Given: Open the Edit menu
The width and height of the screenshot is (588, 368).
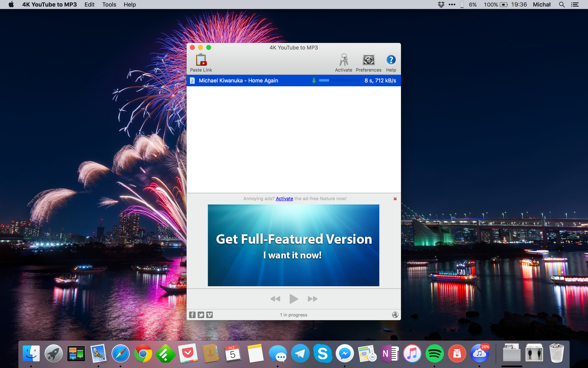Looking at the screenshot, I should [x=90, y=4].
